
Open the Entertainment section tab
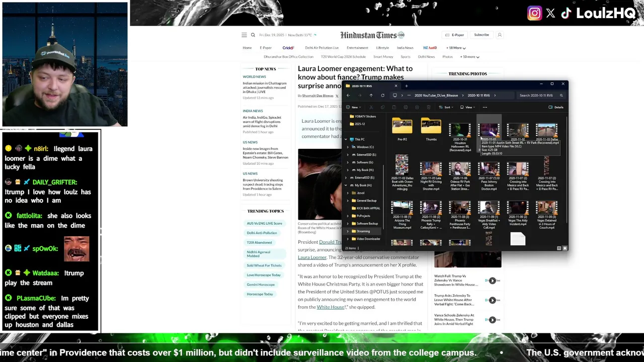(x=357, y=48)
